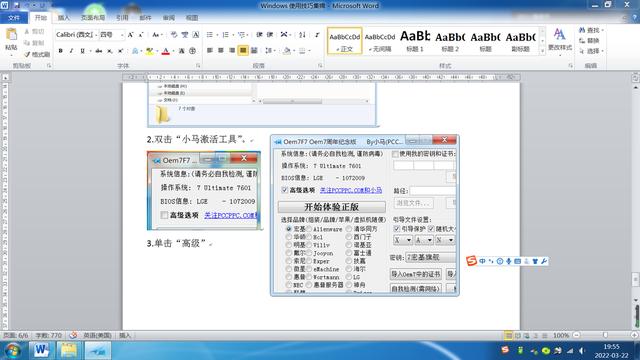
Task: Switch to the 页面布局 ribbon tab
Action: pos(93,18)
